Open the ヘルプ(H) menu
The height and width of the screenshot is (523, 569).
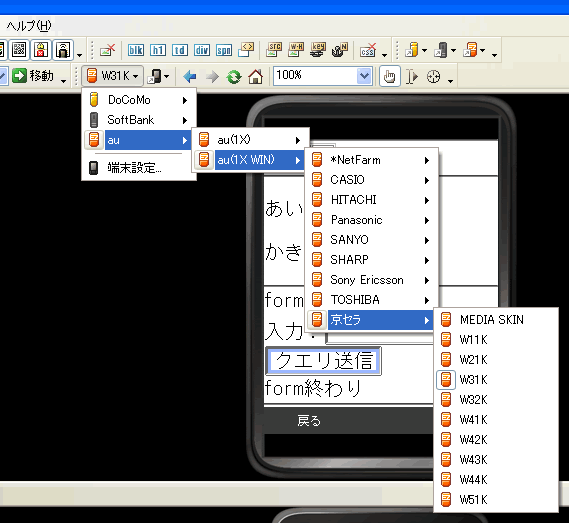tap(29, 25)
